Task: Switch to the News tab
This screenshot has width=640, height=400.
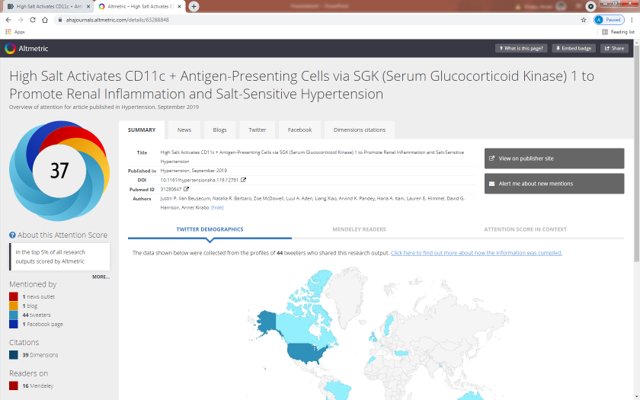Action: pos(184,130)
